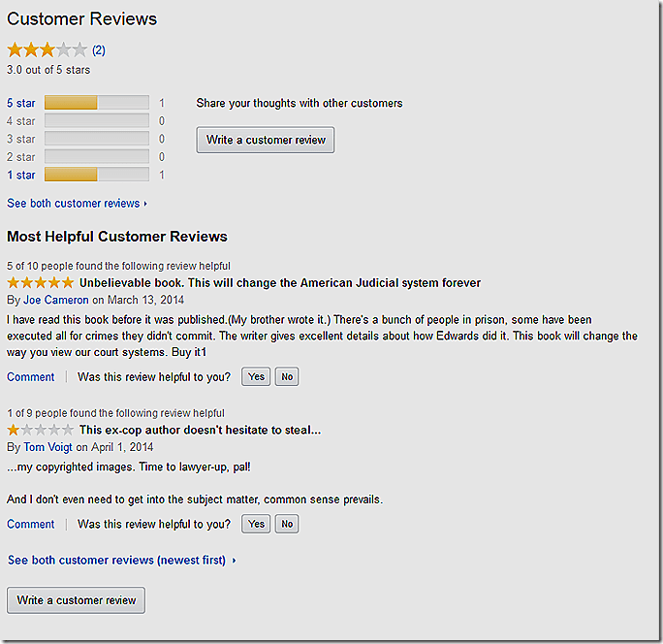Mark Joe Cameron's review not helpful with No
The height and width of the screenshot is (644, 663).
[x=286, y=377]
